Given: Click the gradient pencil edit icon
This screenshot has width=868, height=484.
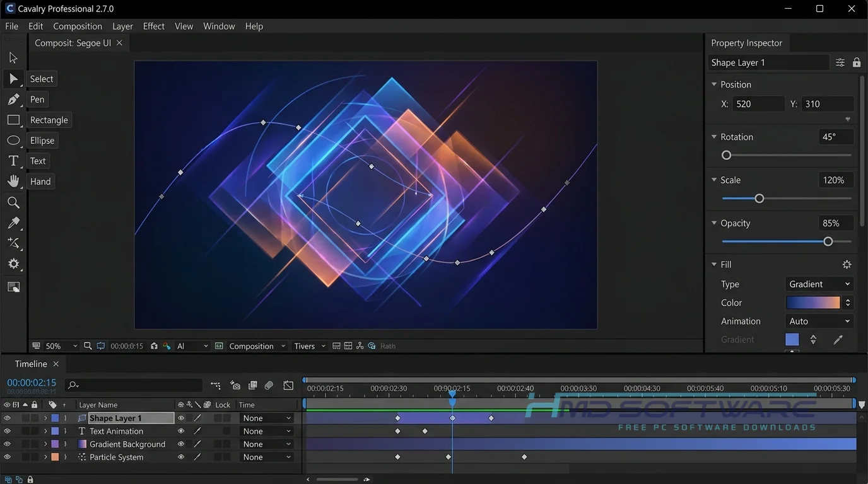Looking at the screenshot, I should coord(838,340).
